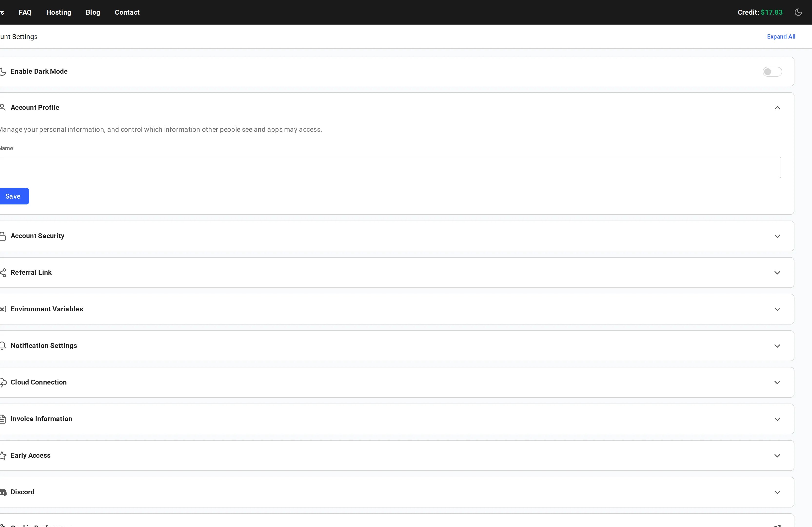The height and width of the screenshot is (527, 812).
Task: Focus the Name input field
Action: point(390,167)
